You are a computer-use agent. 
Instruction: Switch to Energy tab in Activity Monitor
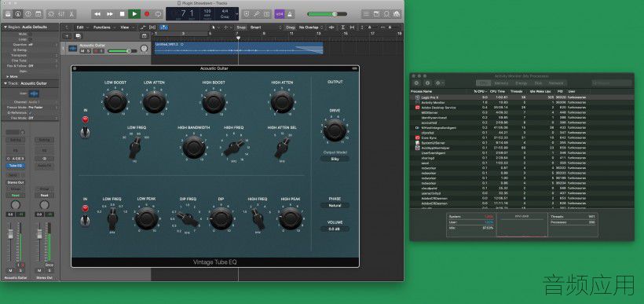click(x=521, y=83)
